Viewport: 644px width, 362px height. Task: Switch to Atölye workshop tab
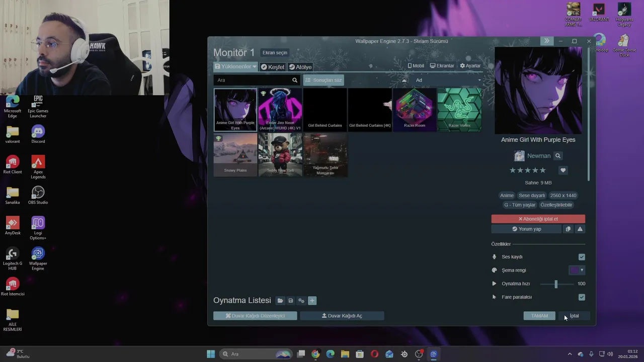pyautogui.click(x=300, y=67)
